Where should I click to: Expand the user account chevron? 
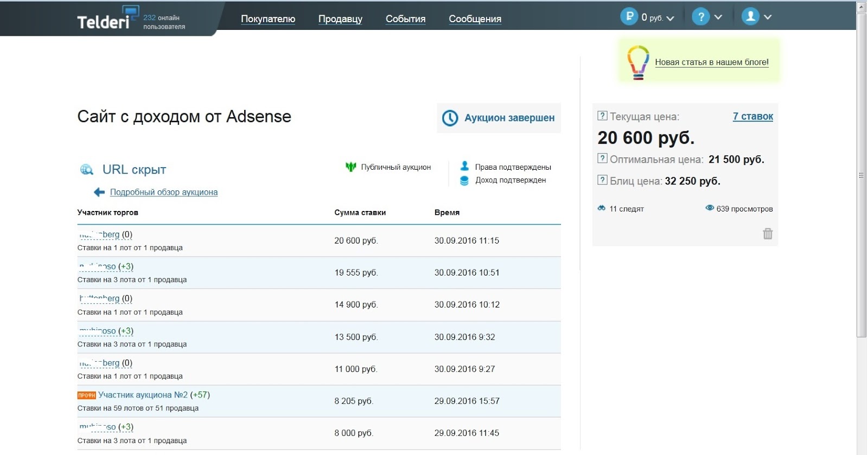768,17
